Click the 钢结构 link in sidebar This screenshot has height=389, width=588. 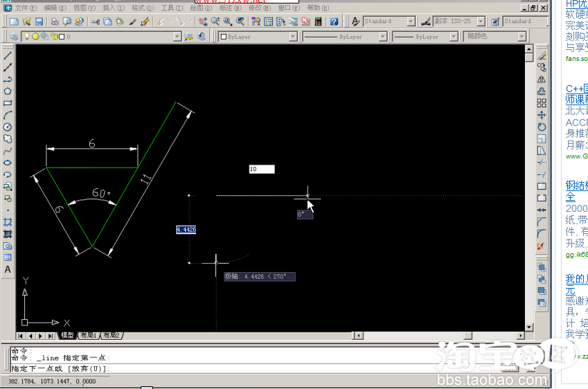(x=577, y=185)
